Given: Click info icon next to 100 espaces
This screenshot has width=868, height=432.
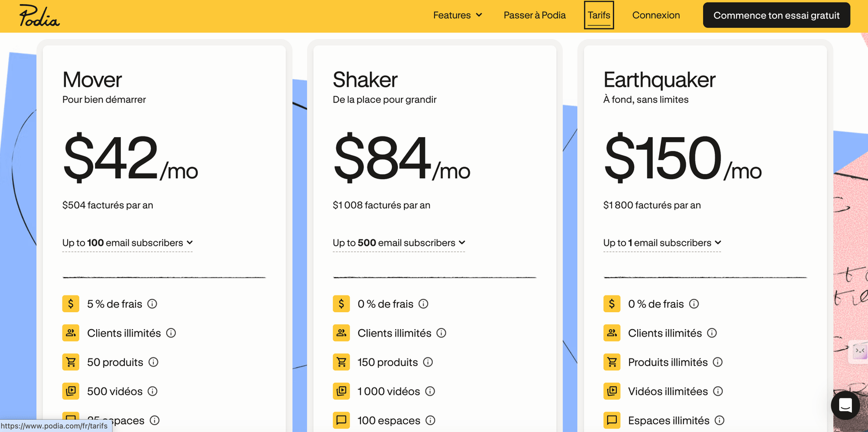Looking at the screenshot, I should 430,420.
